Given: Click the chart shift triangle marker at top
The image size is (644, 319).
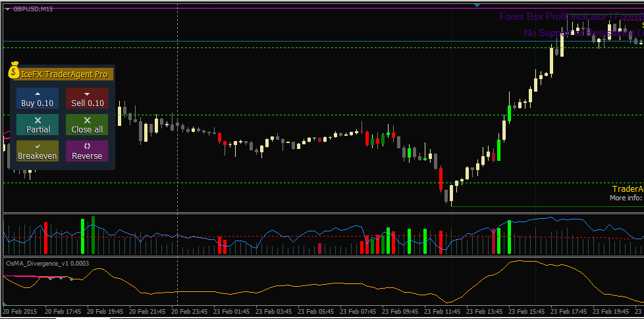Looking at the screenshot, I should (477, 5).
